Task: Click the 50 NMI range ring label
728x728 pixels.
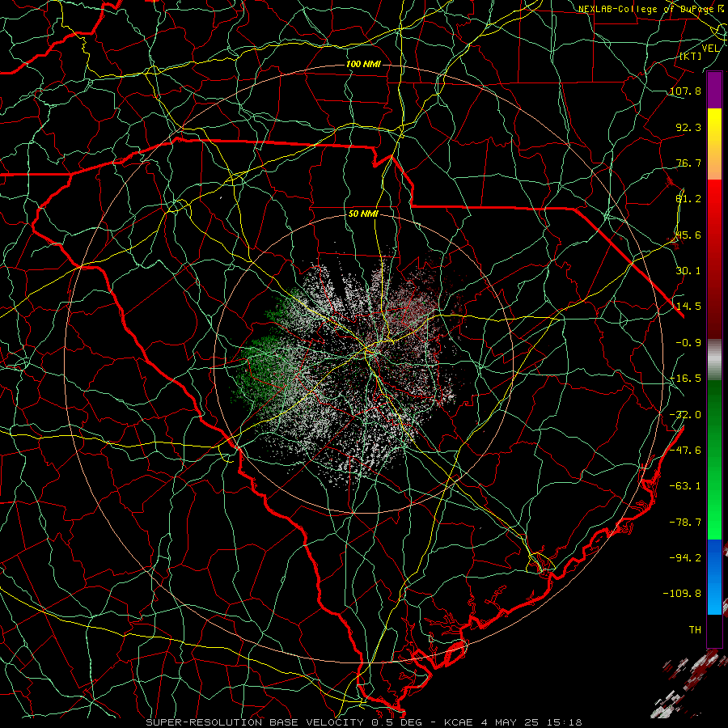Action: pos(363,214)
